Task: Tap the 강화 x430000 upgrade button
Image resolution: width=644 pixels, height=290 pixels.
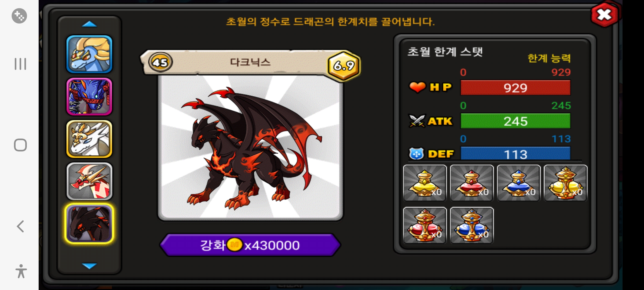Action: 250,245
